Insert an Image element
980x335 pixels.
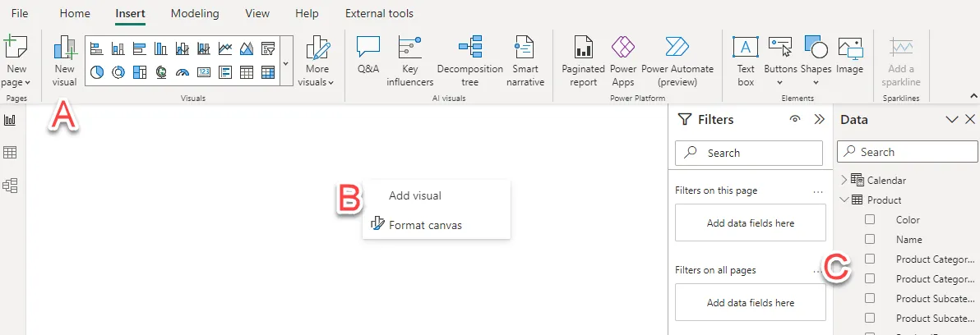(849, 56)
